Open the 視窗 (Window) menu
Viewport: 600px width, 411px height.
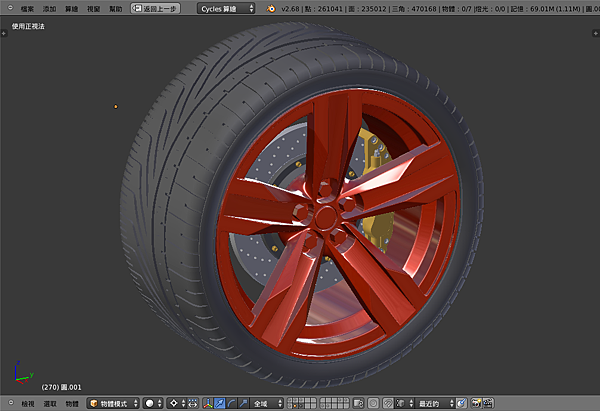click(x=93, y=8)
